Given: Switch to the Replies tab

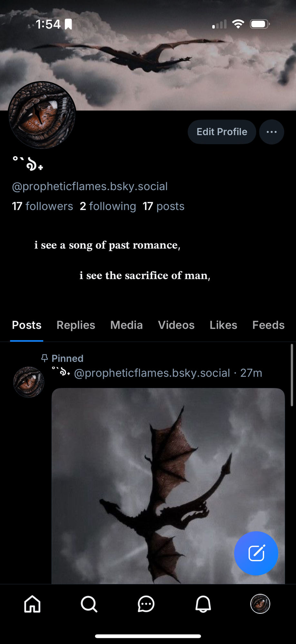Looking at the screenshot, I should (76, 325).
